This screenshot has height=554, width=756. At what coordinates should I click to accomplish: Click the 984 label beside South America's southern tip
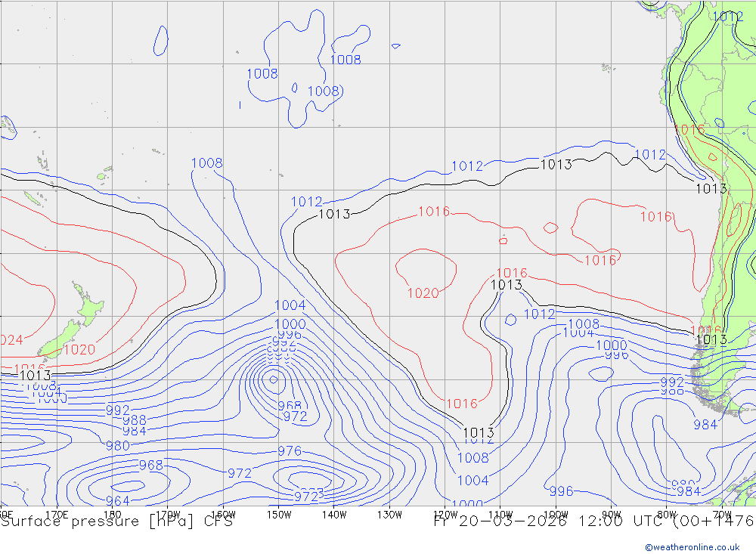pos(705,424)
